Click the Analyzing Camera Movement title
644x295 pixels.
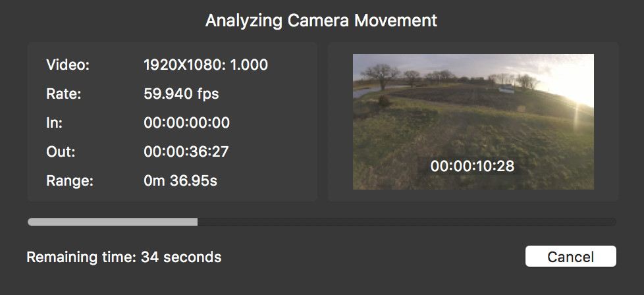point(321,20)
